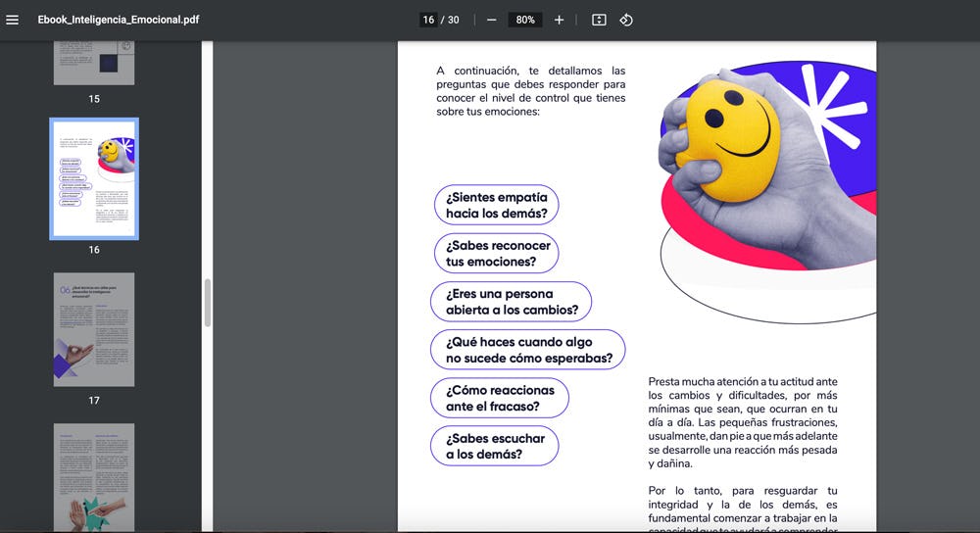The image size is (980, 533).
Task: Click the 80% zoom level field
Action: pos(525,20)
